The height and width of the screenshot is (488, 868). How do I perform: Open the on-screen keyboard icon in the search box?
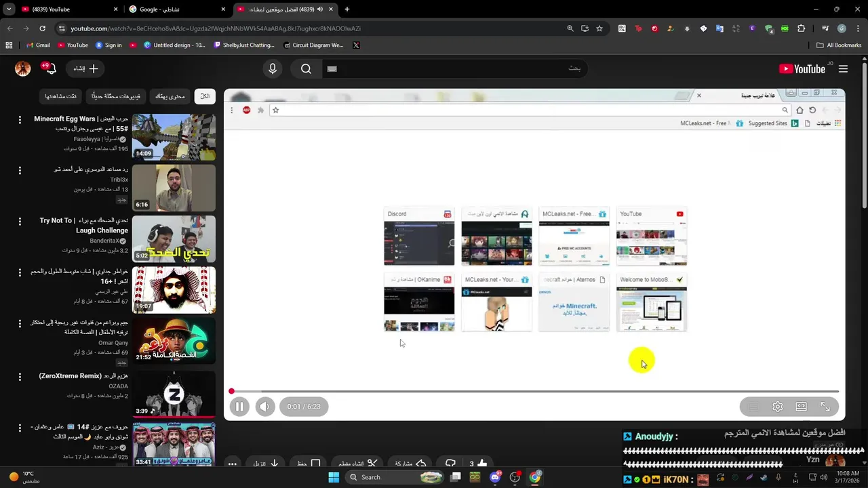click(332, 68)
